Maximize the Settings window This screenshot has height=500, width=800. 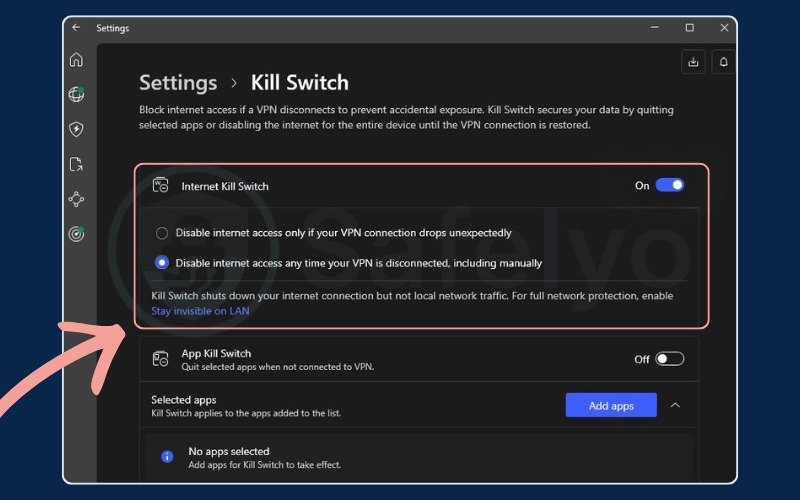pyautogui.click(x=689, y=28)
